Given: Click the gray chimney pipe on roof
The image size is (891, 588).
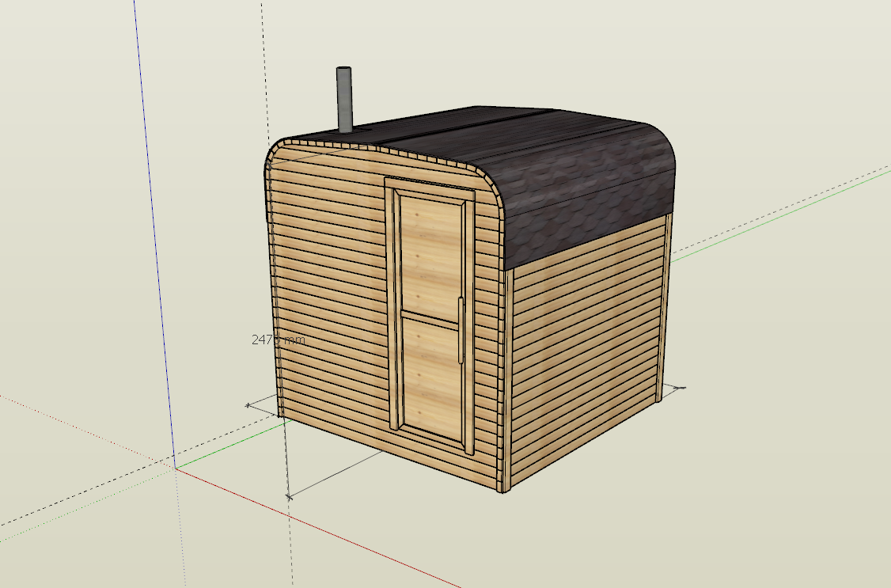Looking at the screenshot, I should 344,99.
